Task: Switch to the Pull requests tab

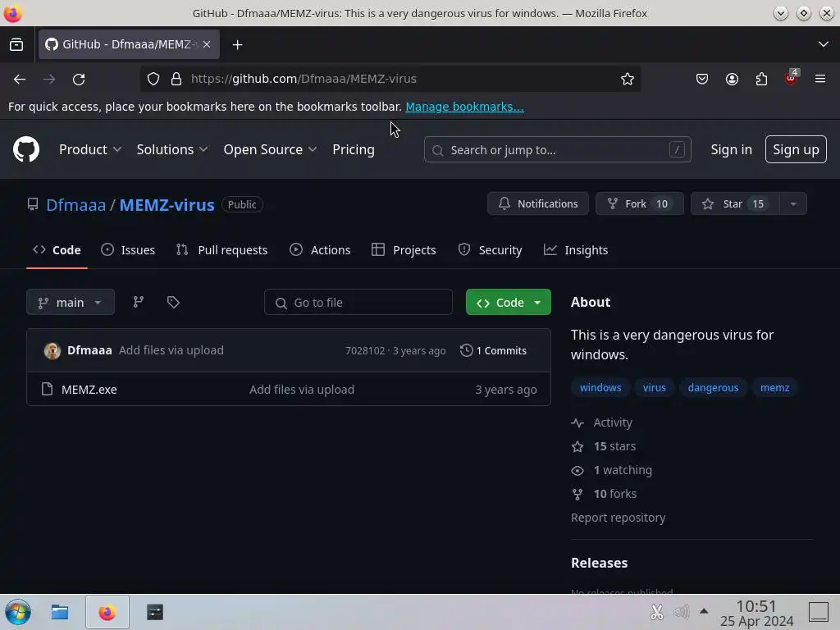Action: (221, 250)
